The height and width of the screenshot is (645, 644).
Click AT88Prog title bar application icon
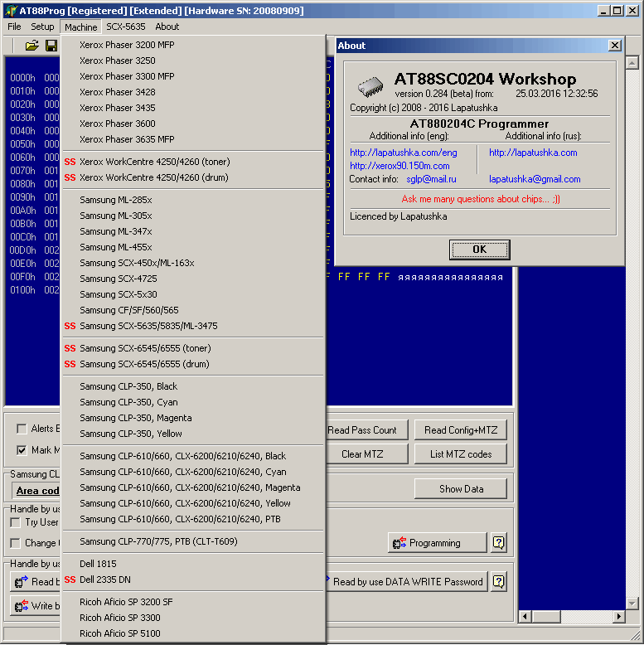[11, 10]
